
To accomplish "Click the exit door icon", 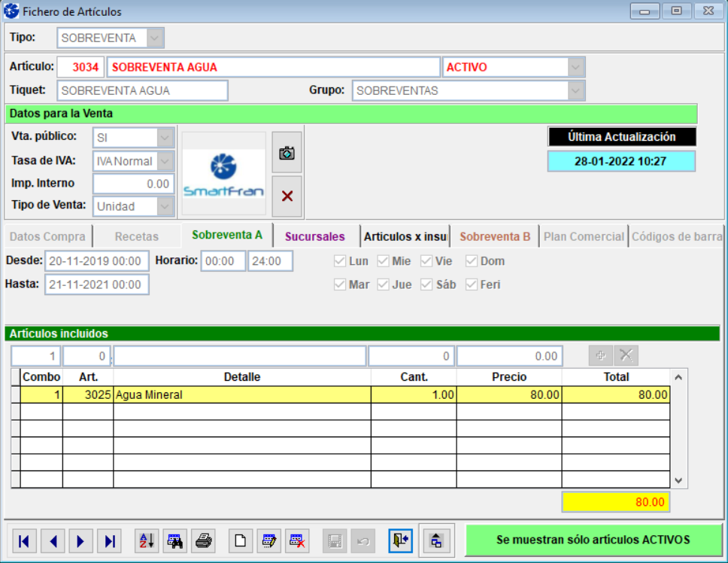I will coord(400,540).
